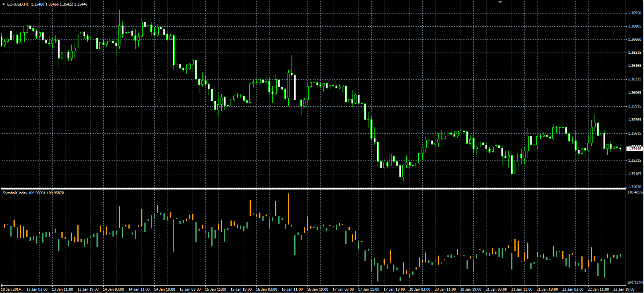The height and width of the screenshot is (293, 644).
Task: Click the 1.36660 price scale label
Action: coord(634,39)
